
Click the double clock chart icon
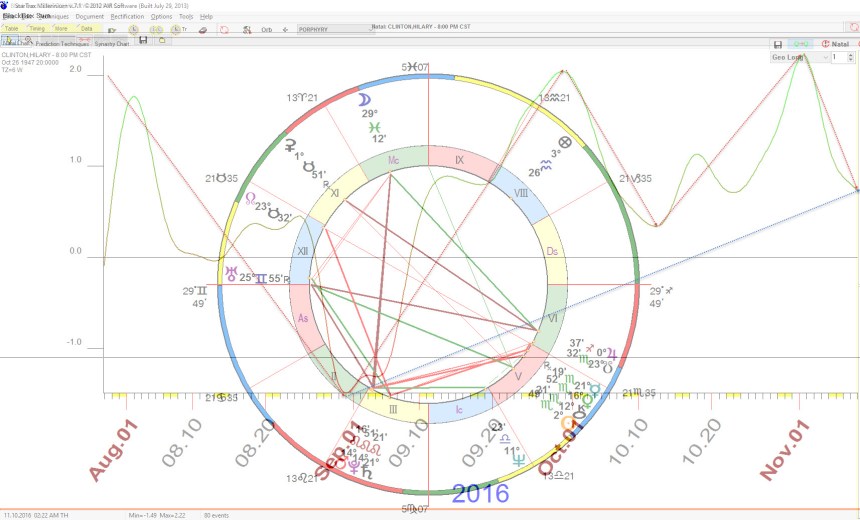[156, 30]
